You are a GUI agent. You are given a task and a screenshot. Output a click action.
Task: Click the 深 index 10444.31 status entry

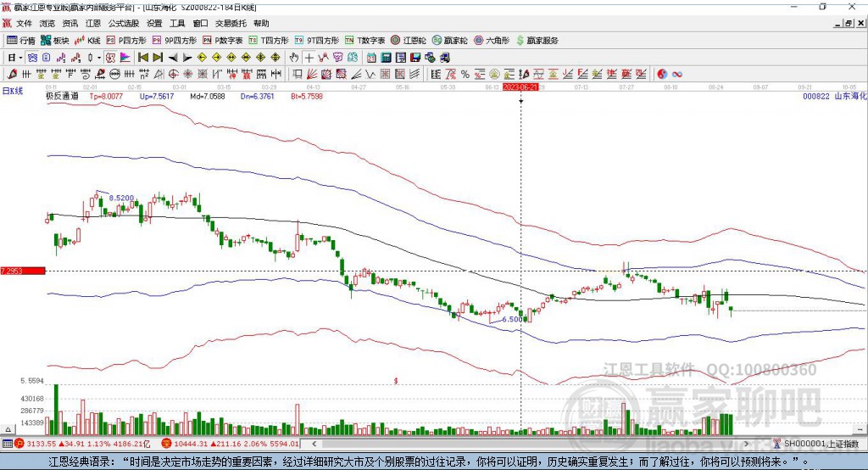tap(231, 444)
